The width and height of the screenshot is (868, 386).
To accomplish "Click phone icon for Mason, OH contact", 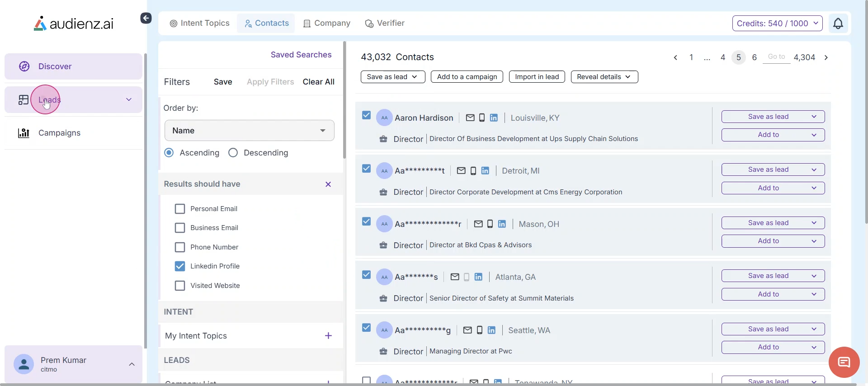I will click(x=490, y=224).
